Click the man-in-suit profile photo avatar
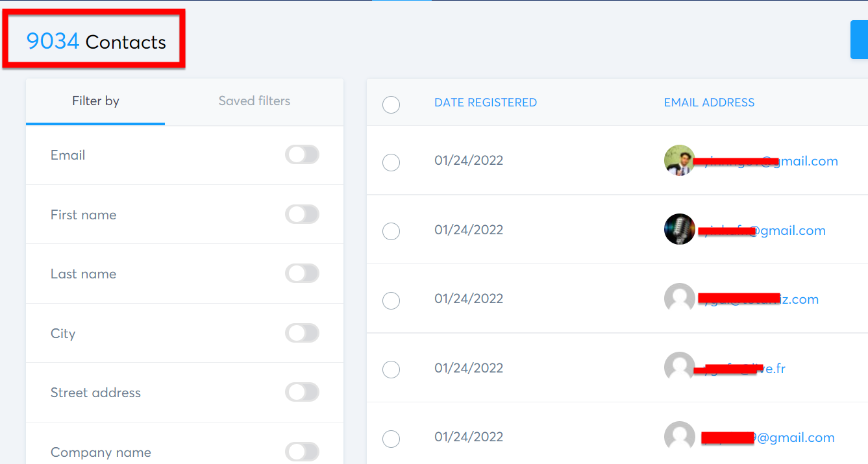 tap(679, 160)
